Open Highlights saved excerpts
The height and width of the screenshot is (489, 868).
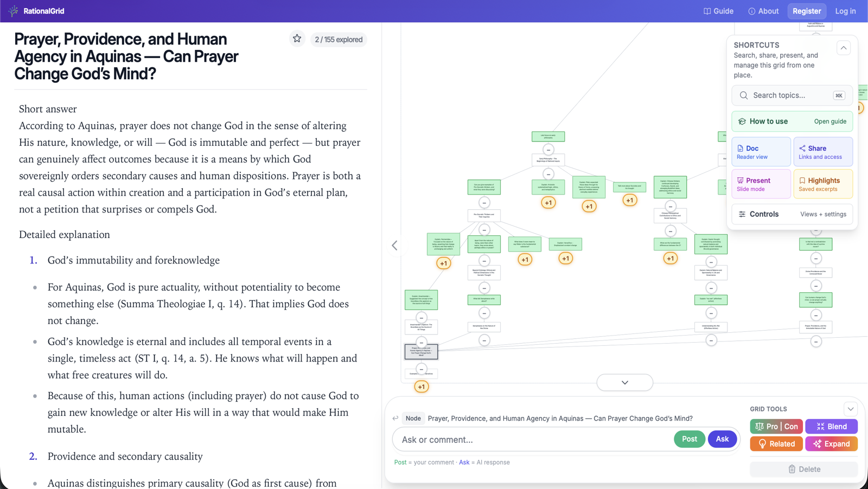pos(823,184)
